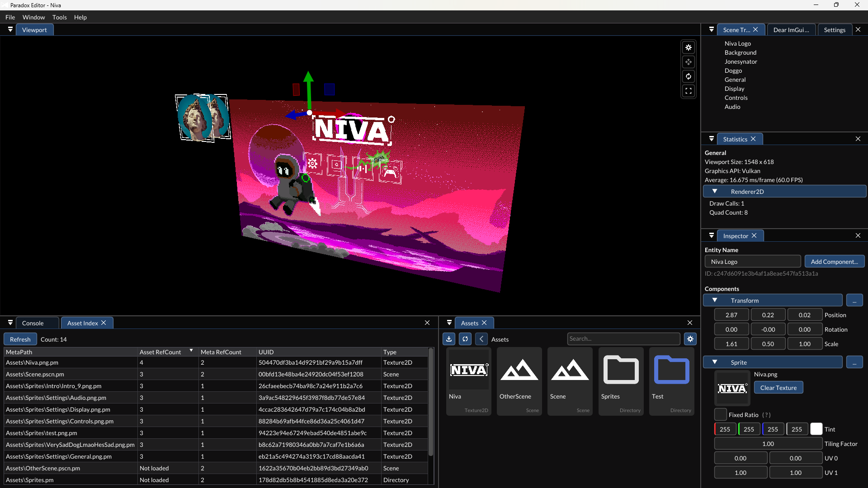Select Doggo entity in scene tree
Screen dimensions: 868x488
pos(733,70)
